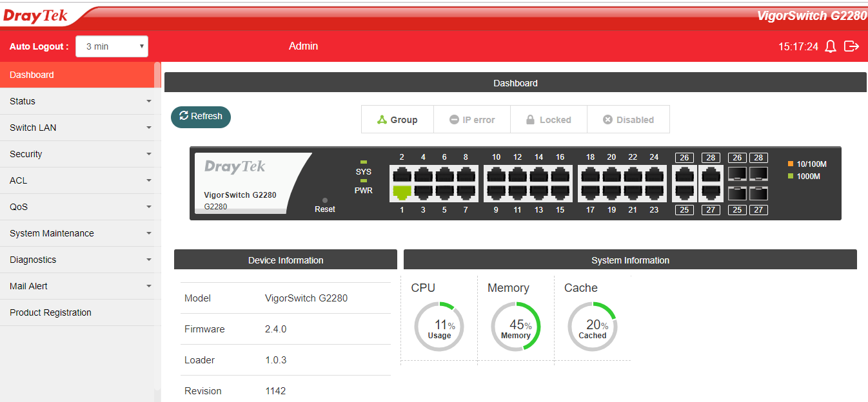Screen dimensions: 868x402
Task: Click the System Information panel header
Action: click(x=630, y=260)
